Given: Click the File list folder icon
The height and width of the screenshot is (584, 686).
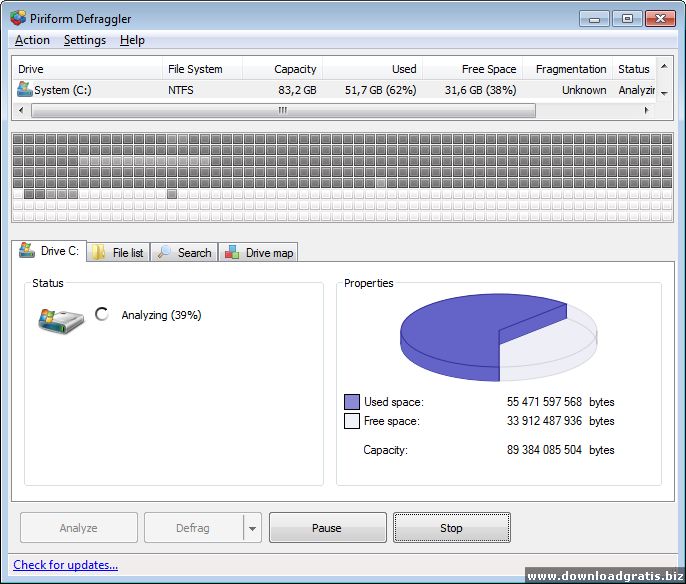Looking at the screenshot, I should coord(99,253).
